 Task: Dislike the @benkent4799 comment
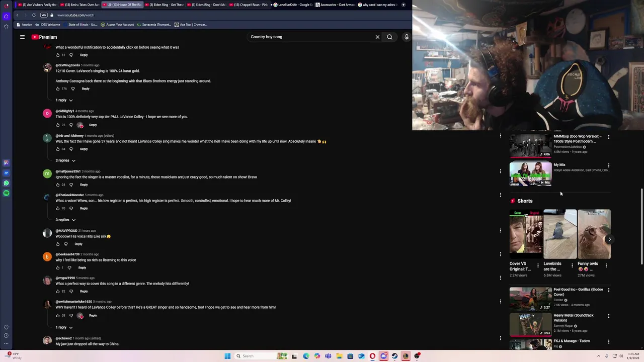pyautogui.click(x=69, y=267)
